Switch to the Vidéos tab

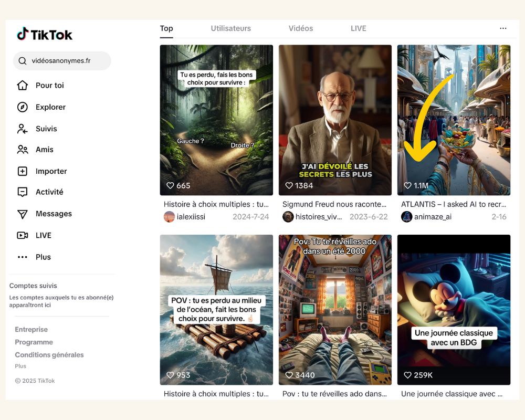pyautogui.click(x=301, y=28)
